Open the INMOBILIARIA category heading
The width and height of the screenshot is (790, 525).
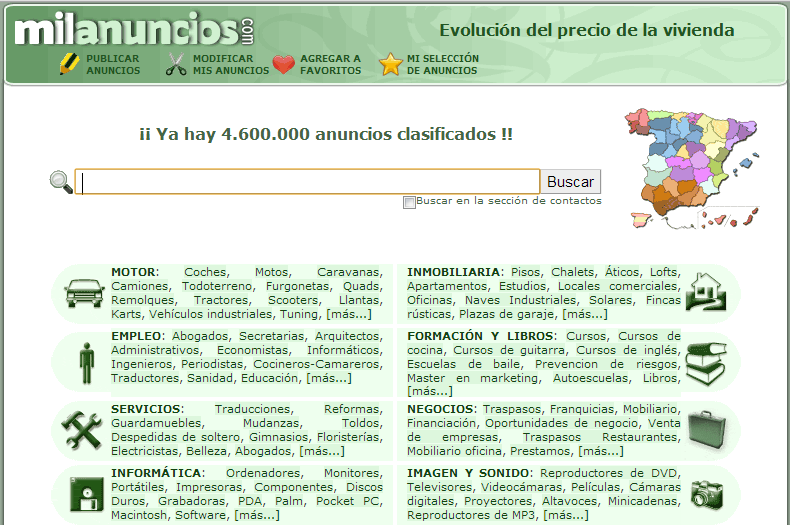(x=453, y=272)
